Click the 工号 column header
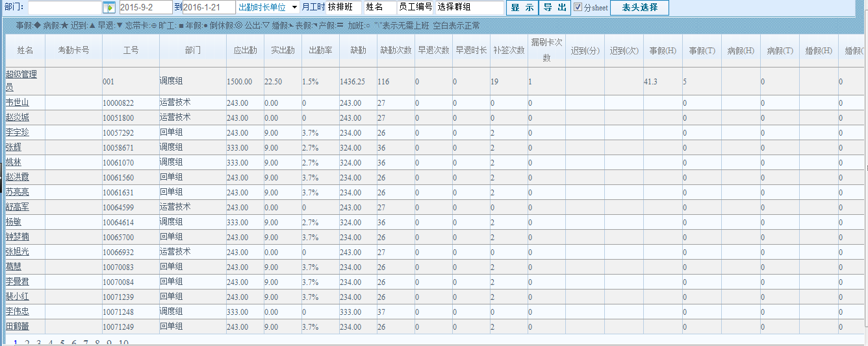Screen dimensions: 868x346 (x=131, y=50)
